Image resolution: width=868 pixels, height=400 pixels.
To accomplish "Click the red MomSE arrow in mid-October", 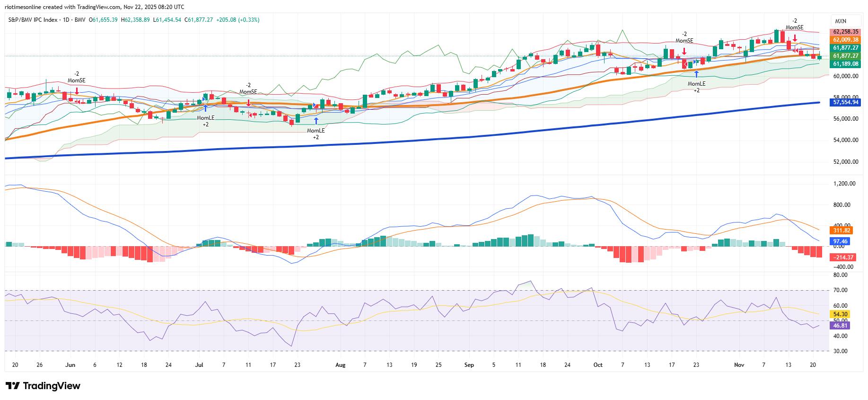I will point(684,51).
